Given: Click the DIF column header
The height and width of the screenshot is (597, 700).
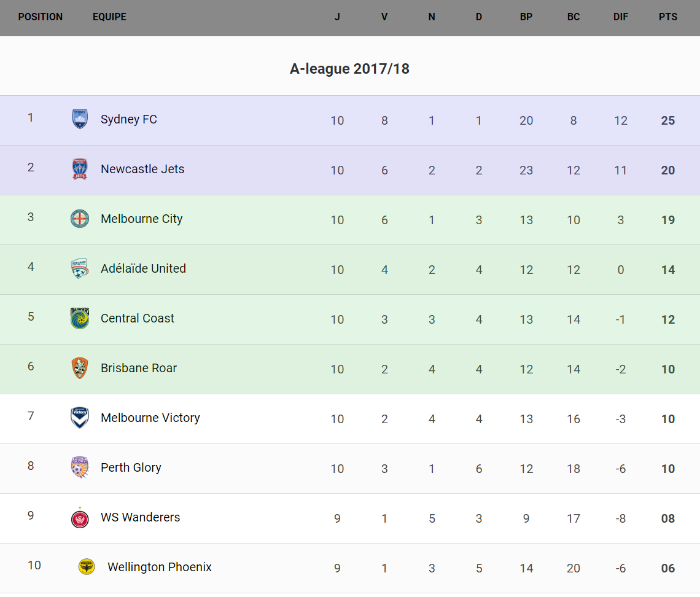Looking at the screenshot, I should pyautogui.click(x=621, y=17).
